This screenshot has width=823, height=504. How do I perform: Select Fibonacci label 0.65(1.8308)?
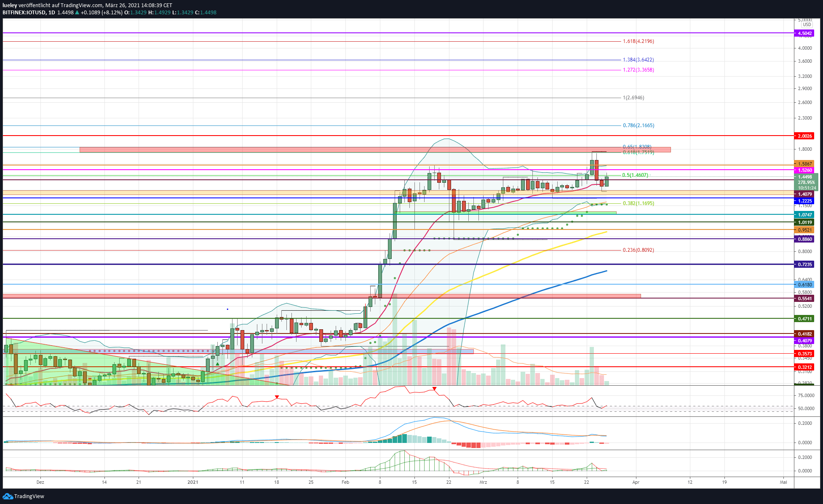[637, 147]
